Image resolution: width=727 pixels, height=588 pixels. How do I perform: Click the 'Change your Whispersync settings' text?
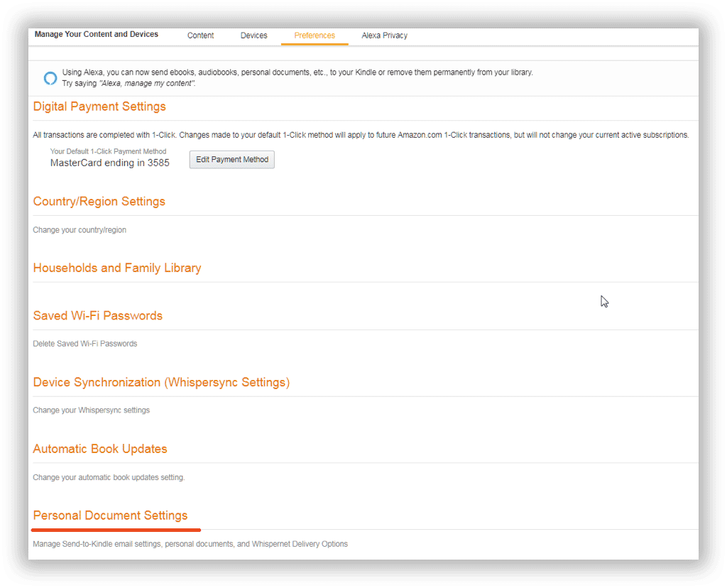point(91,410)
